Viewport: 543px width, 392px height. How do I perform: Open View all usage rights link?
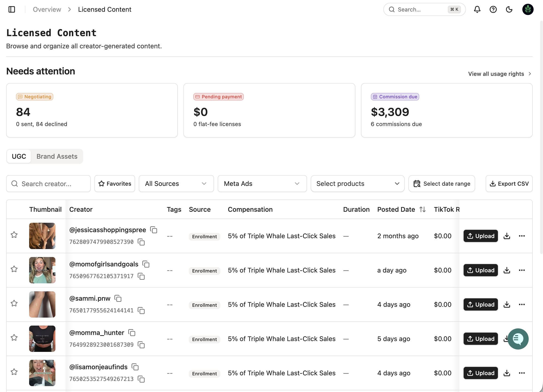499,74
